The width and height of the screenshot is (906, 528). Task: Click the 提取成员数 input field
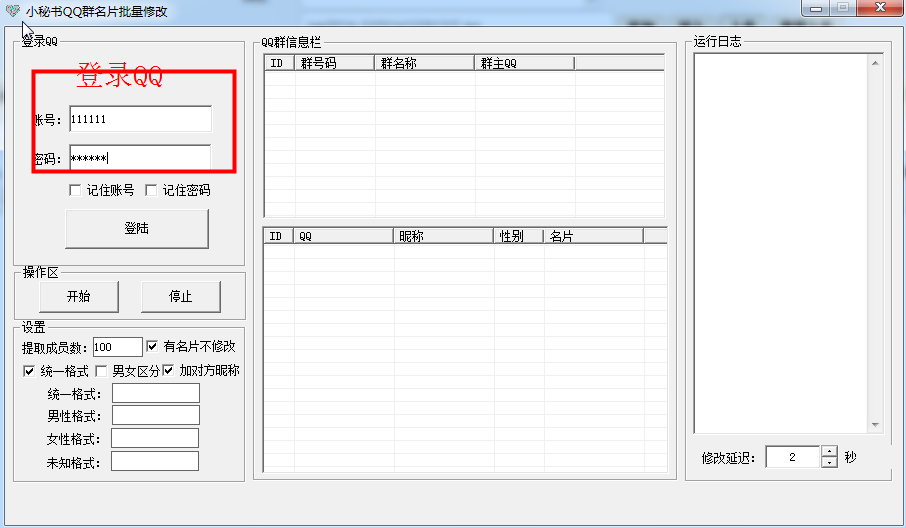(x=117, y=347)
